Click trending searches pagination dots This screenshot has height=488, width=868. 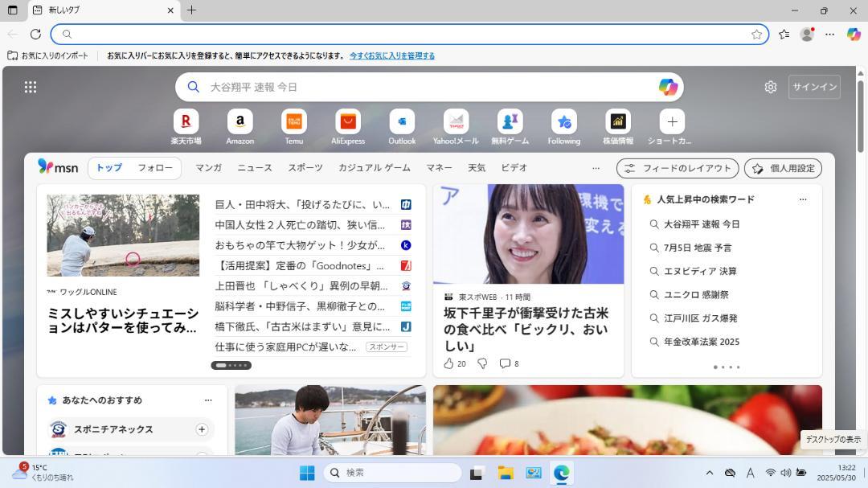pyautogui.click(x=727, y=367)
